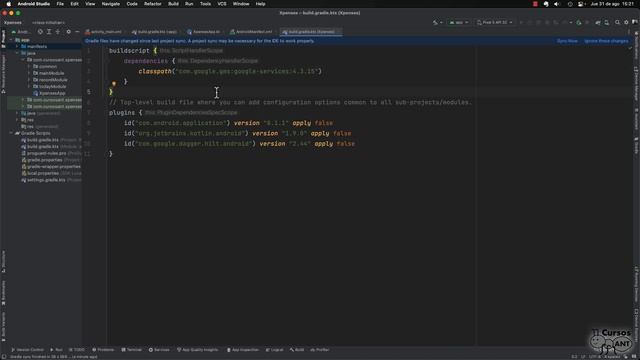The height and width of the screenshot is (360, 640).
Task: Select the recordModule package
Action: (x=50, y=80)
